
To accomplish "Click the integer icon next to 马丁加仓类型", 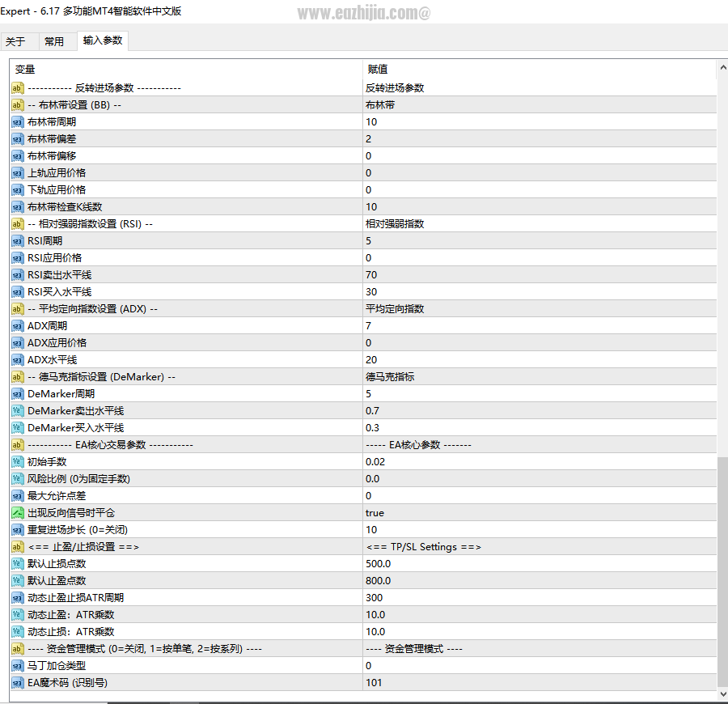I will (17, 665).
